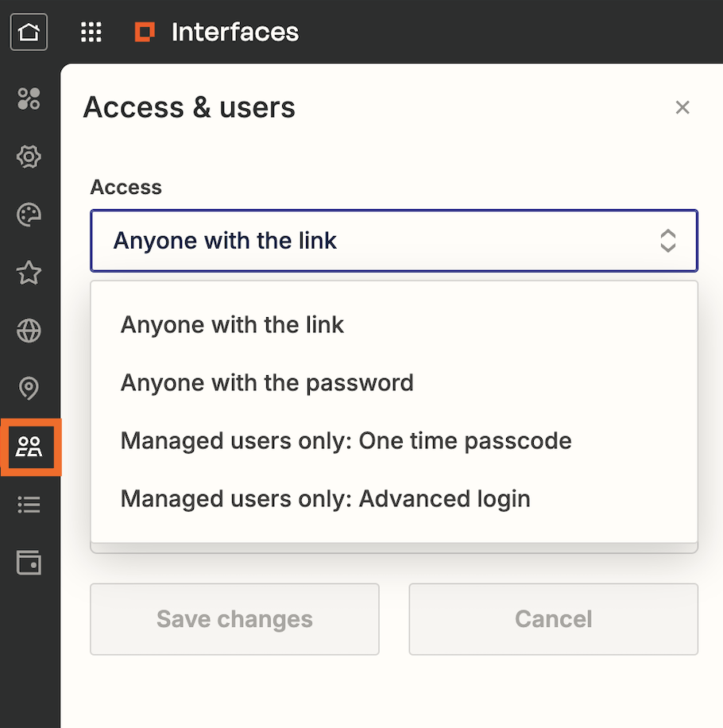Select 'Managed users only: Advanced login'
723x728 pixels.
tap(325, 498)
